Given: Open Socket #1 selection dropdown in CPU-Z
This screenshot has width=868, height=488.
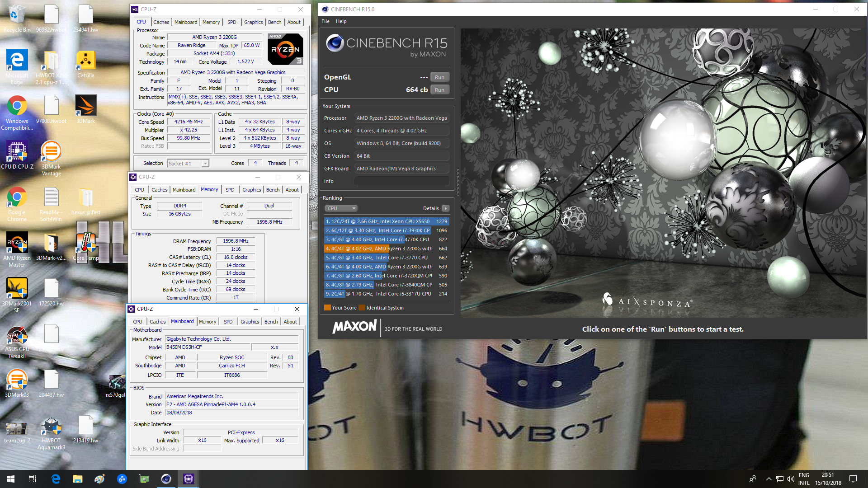Looking at the screenshot, I should 188,164.
